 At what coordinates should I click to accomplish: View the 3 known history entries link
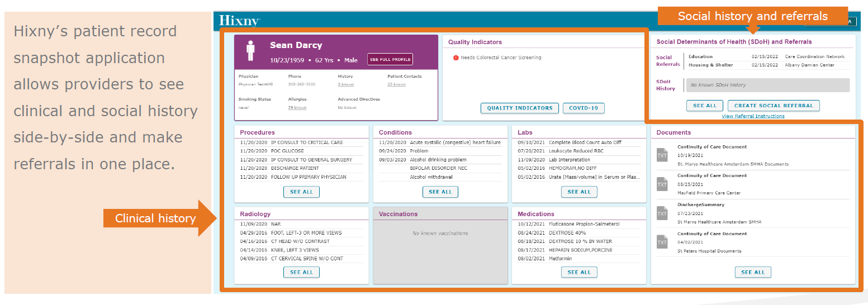click(x=345, y=84)
